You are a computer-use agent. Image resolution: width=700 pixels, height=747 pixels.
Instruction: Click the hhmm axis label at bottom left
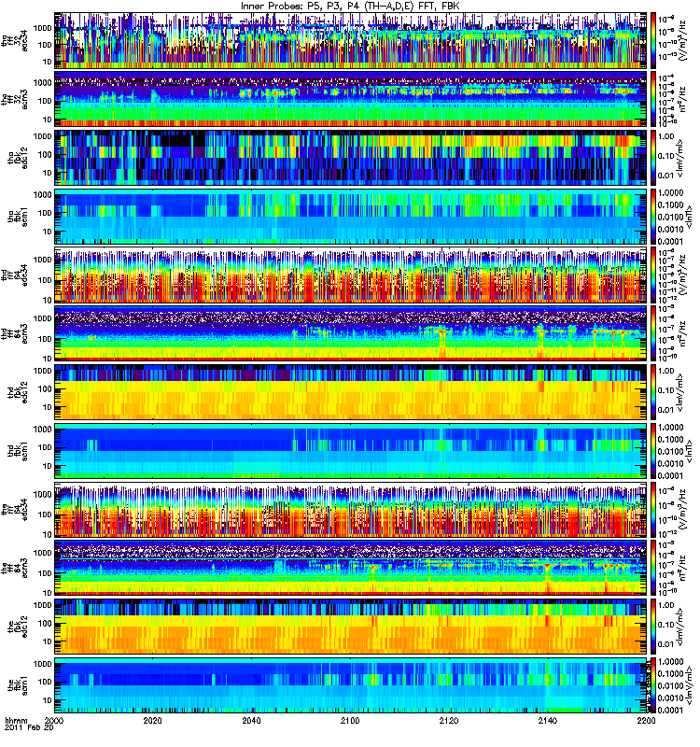(16, 720)
